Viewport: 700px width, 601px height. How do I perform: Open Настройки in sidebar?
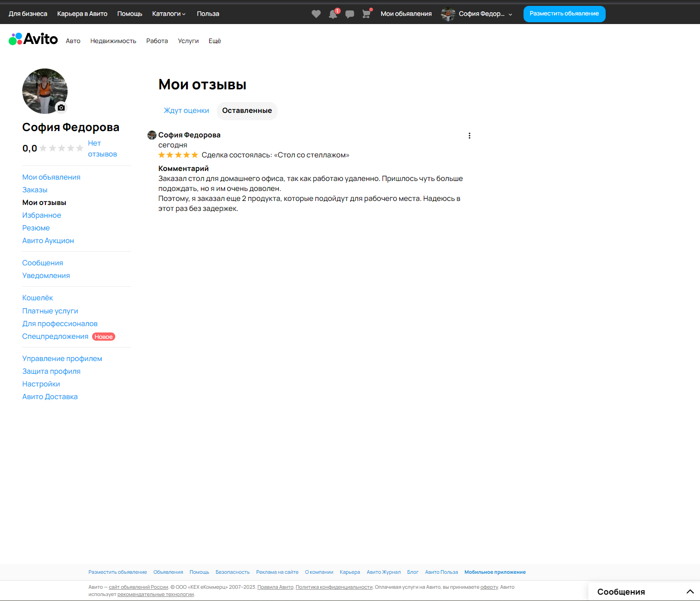pyautogui.click(x=41, y=384)
